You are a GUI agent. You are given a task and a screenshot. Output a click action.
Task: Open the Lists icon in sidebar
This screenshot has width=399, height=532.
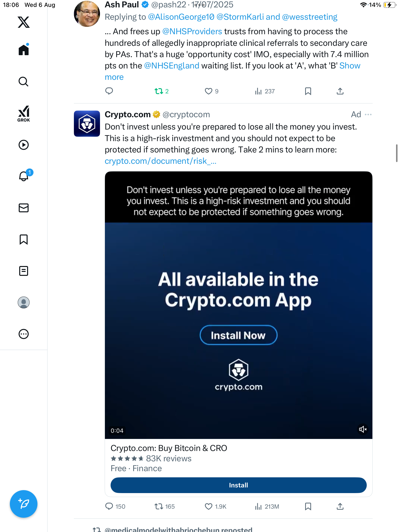tap(24, 271)
